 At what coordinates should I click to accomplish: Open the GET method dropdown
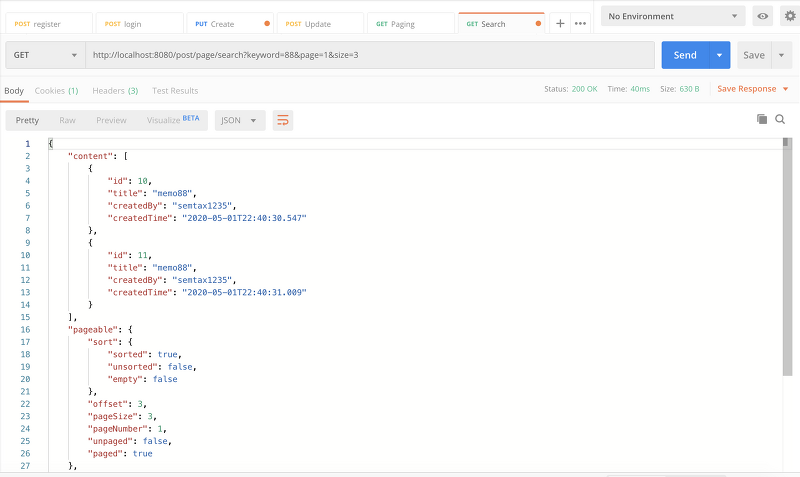click(45, 55)
